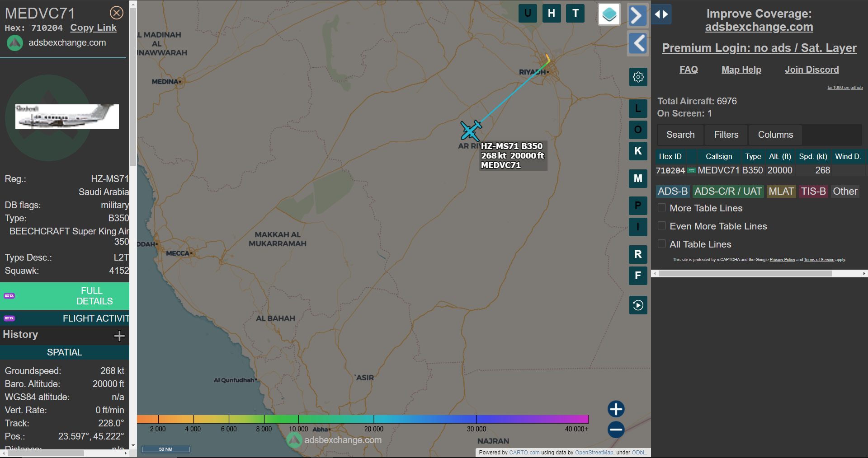The image size is (868, 458).
Task: Open the Terms of Service link
Action: (819, 260)
